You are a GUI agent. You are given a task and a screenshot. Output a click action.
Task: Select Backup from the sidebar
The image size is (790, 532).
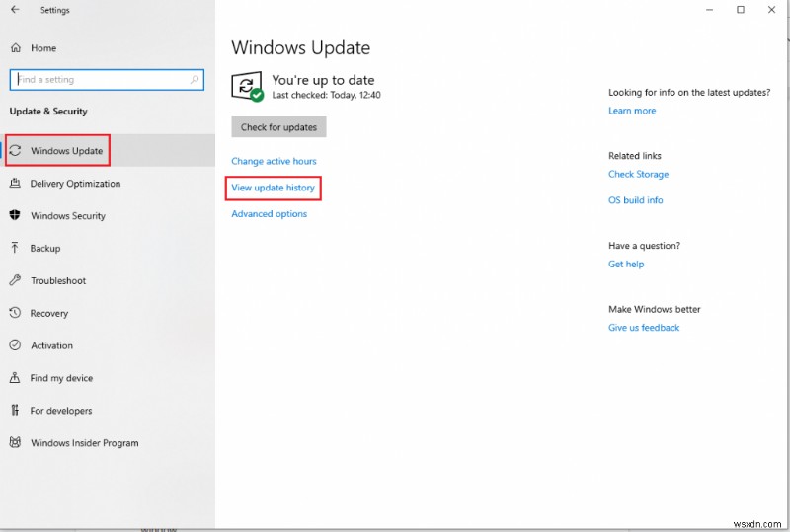(108, 248)
